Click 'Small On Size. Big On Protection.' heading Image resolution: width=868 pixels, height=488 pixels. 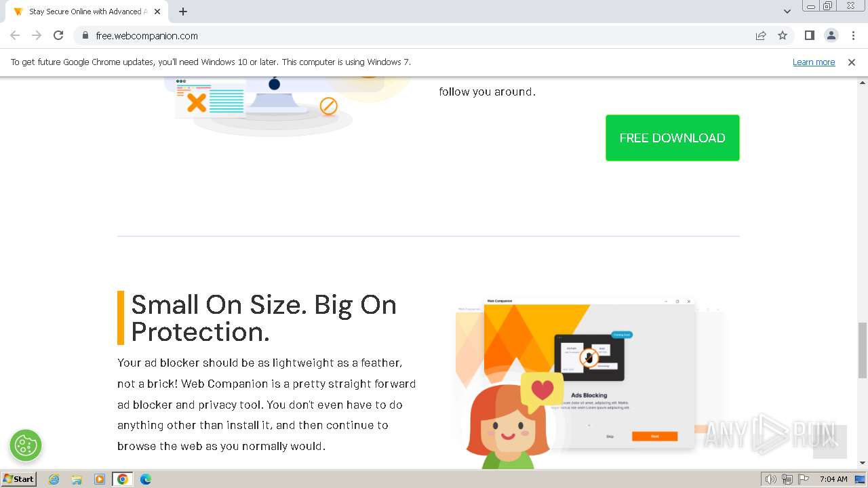pos(264,318)
